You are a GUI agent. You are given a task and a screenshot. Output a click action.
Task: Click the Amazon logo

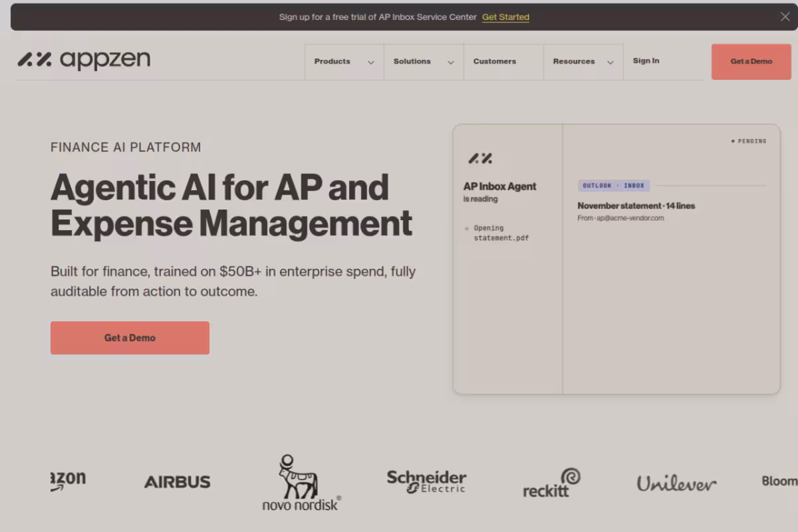pyautogui.click(x=68, y=481)
